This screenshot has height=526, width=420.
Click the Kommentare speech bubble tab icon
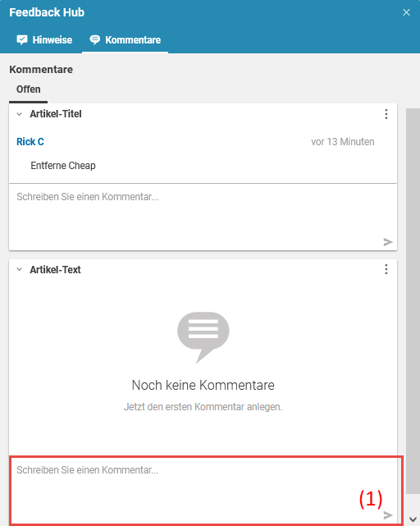(95, 40)
